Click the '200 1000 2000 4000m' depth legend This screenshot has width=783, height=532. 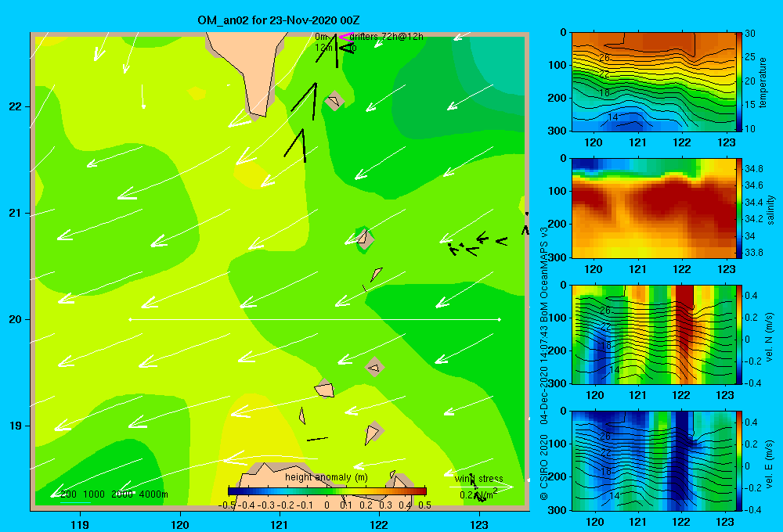pos(114,494)
